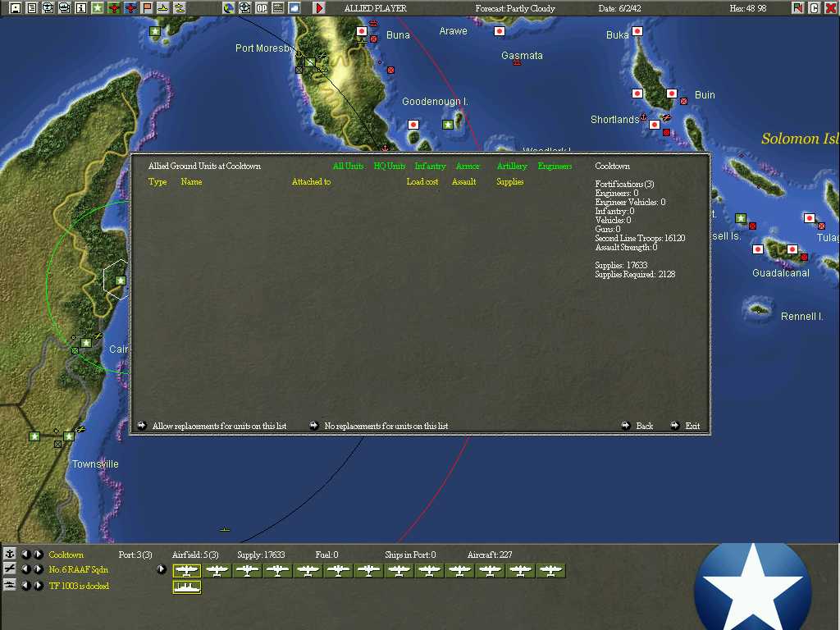Click the arrow left of the aircraft icon row
The image size is (840, 630).
click(162, 569)
